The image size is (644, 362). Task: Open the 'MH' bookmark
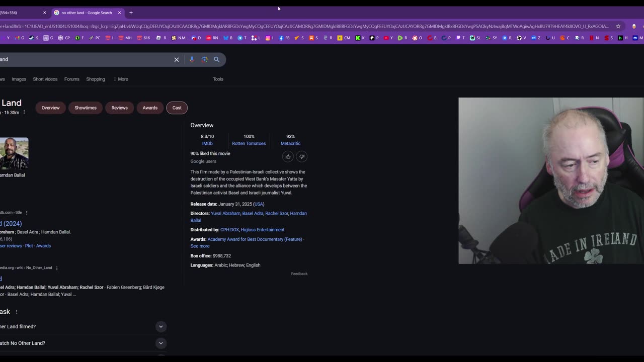[125, 38]
